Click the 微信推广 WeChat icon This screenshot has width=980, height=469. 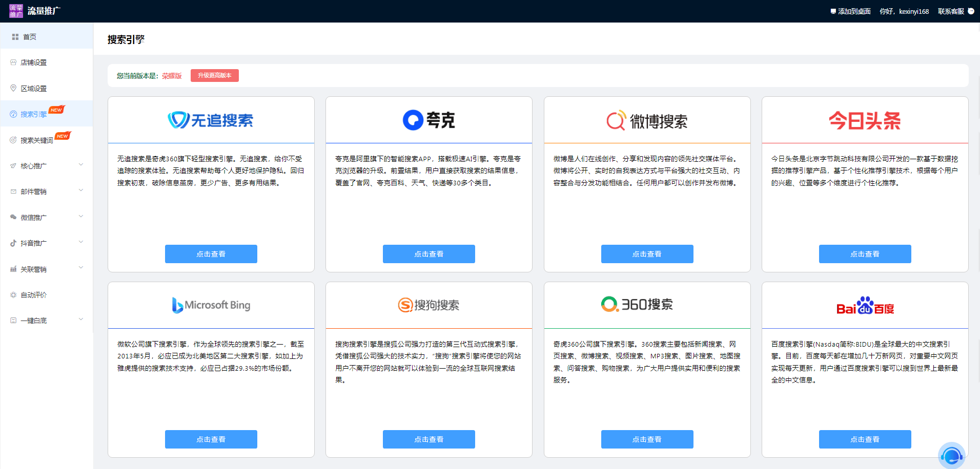click(x=13, y=217)
